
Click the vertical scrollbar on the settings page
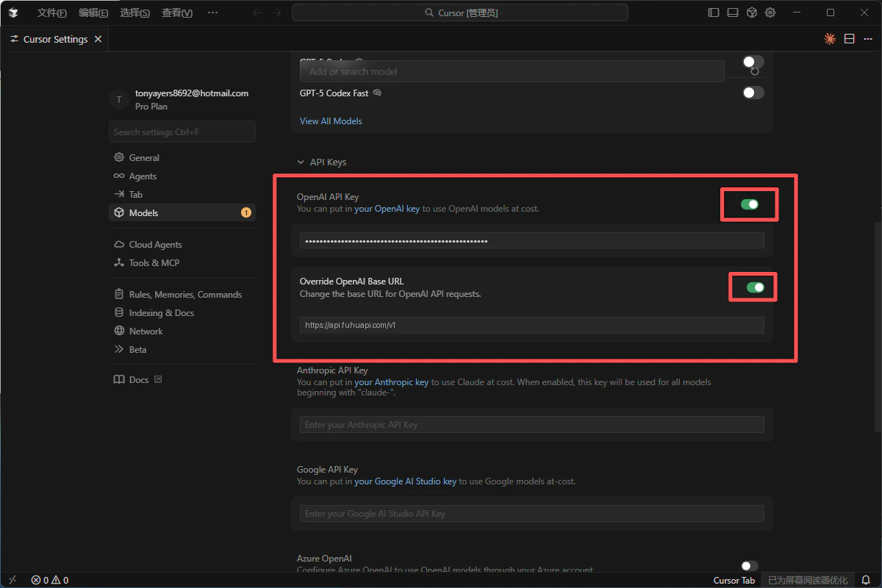tap(878, 326)
